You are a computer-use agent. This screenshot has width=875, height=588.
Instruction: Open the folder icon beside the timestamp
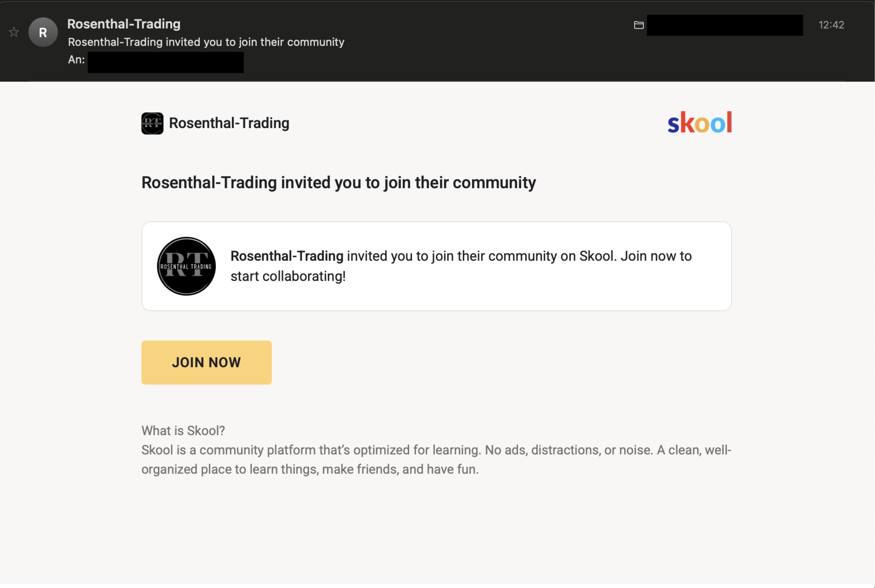639,25
